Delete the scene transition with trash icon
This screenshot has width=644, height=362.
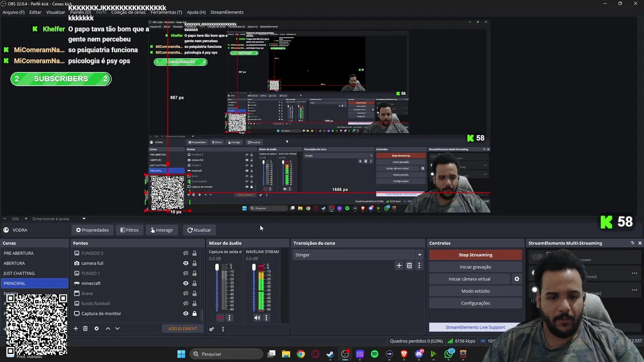coord(409,265)
